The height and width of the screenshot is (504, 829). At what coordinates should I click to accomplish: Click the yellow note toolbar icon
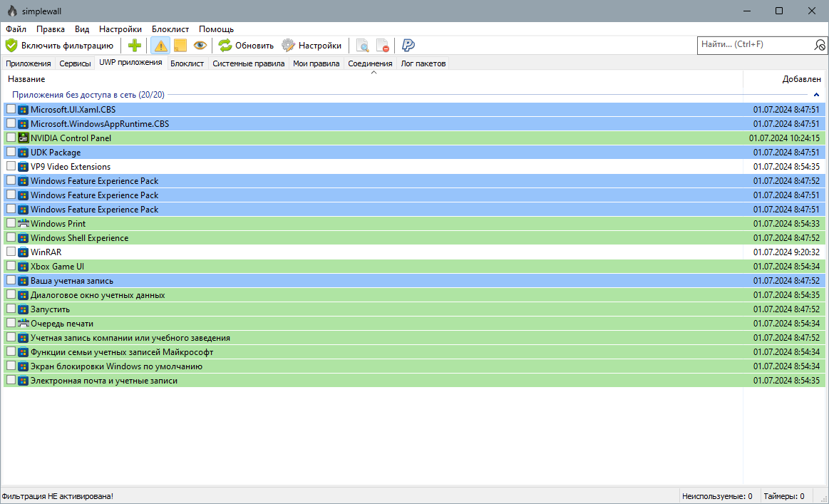tap(180, 46)
